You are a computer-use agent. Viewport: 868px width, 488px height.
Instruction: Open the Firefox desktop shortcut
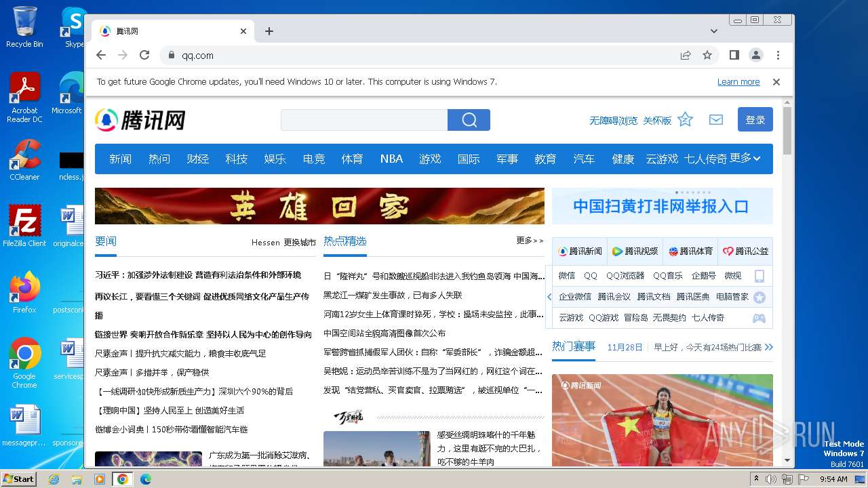coord(24,292)
